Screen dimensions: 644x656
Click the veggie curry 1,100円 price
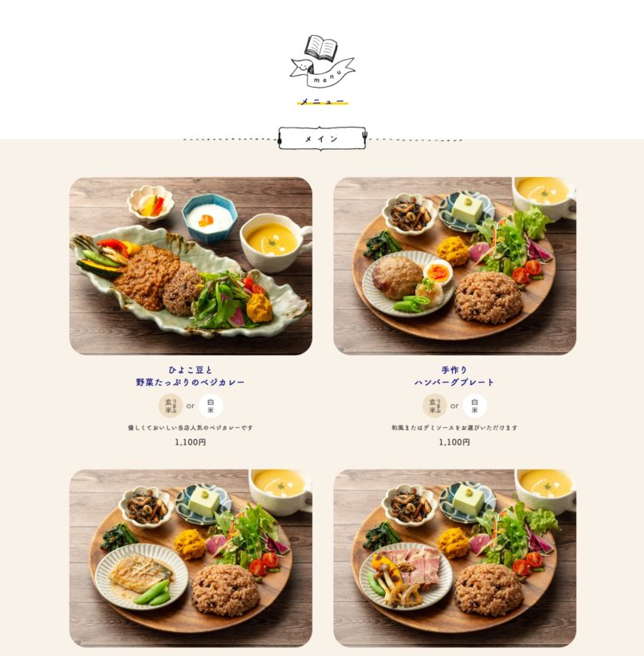click(190, 442)
